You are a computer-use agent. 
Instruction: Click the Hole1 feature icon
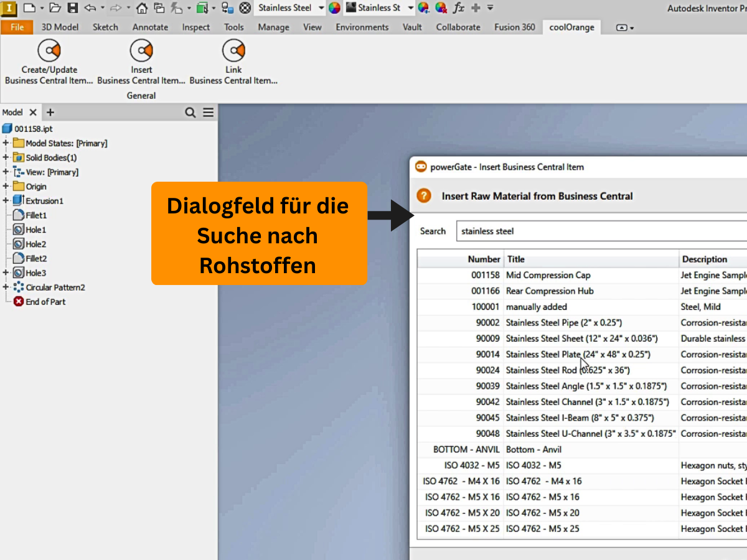point(19,230)
